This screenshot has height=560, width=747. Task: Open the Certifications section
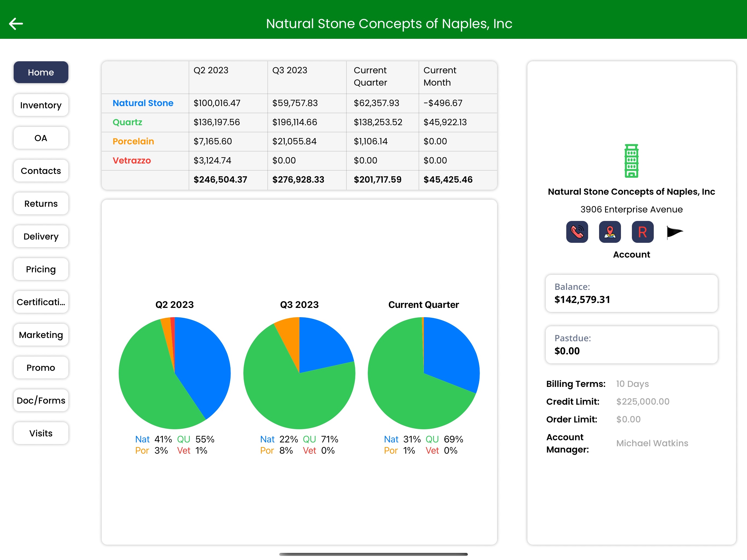(x=41, y=302)
